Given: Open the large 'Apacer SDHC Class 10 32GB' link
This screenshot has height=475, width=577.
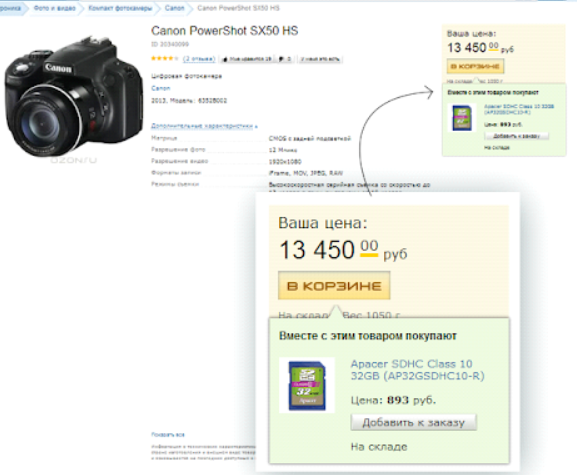Looking at the screenshot, I should pos(417,370).
